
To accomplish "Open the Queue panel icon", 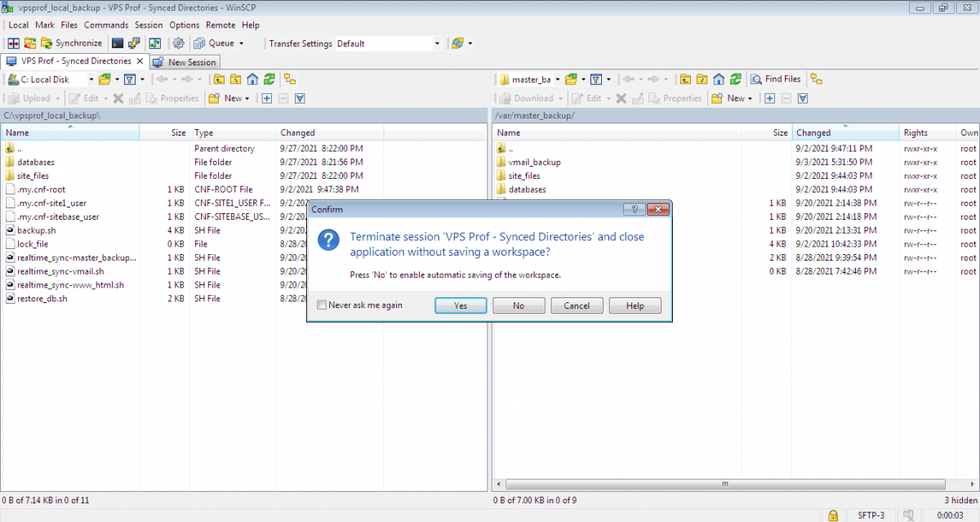I will (x=200, y=42).
